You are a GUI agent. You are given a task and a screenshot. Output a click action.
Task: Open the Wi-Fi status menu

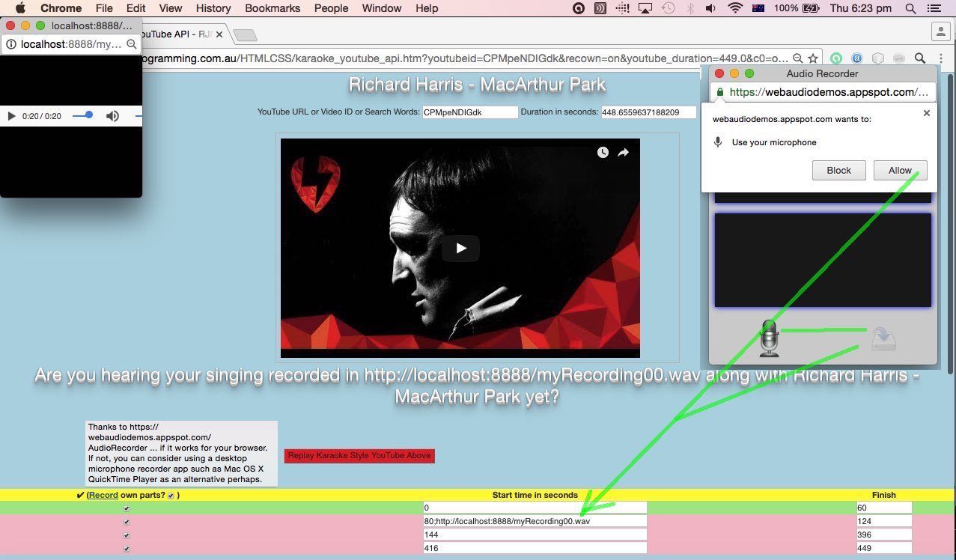[735, 8]
